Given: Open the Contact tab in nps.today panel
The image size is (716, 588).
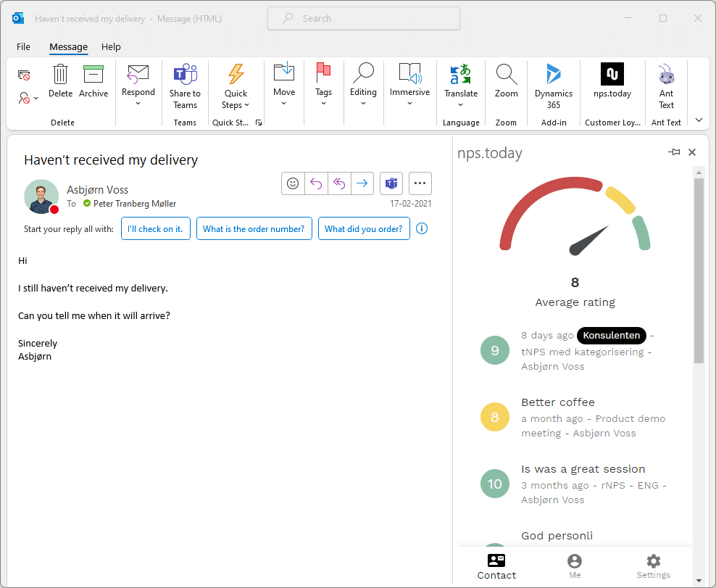Looking at the screenshot, I should pos(496,566).
